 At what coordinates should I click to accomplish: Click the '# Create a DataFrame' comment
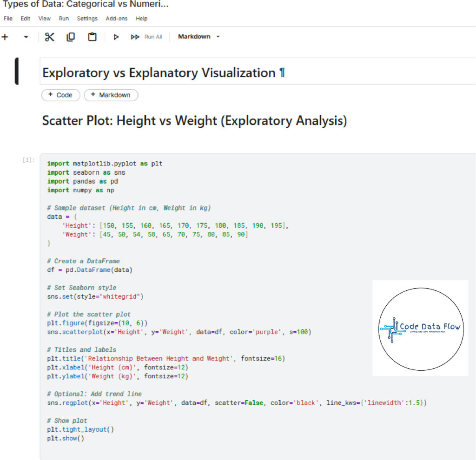click(x=84, y=261)
